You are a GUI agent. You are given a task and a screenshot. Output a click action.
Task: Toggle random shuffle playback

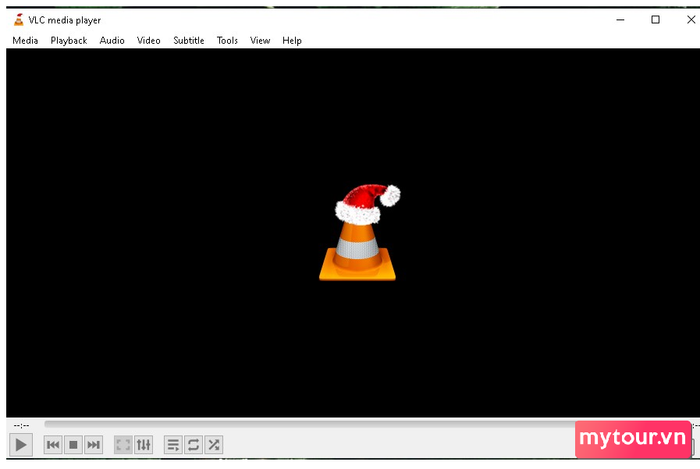coord(213,445)
